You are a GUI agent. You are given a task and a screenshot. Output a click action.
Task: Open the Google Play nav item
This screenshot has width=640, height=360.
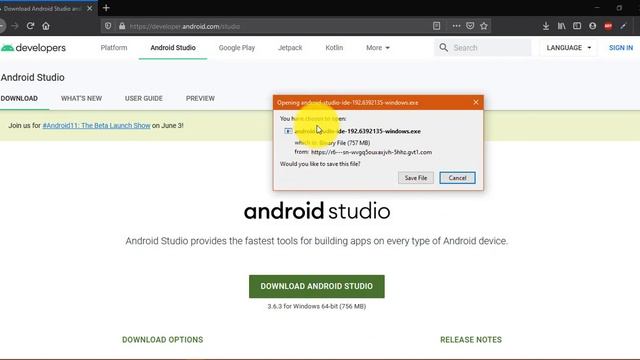pyautogui.click(x=237, y=48)
